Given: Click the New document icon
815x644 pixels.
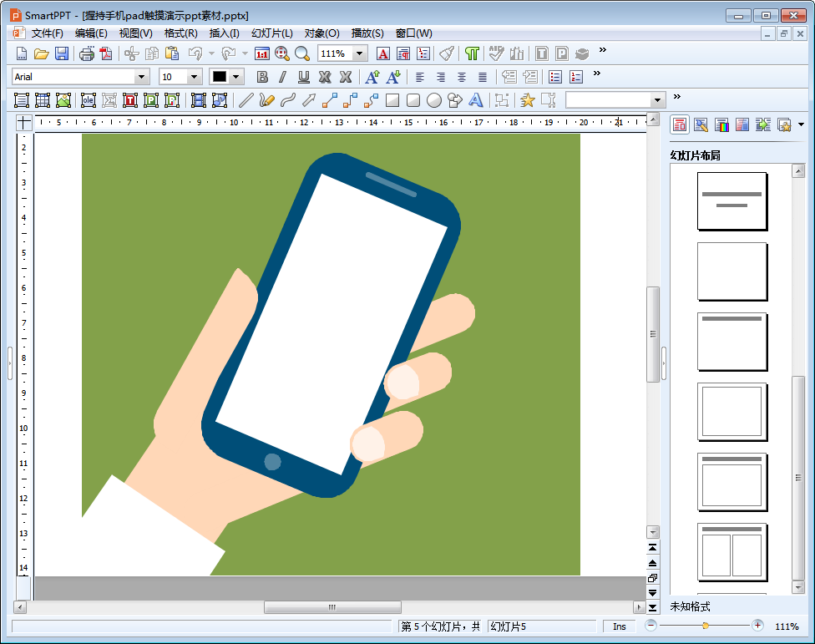Looking at the screenshot, I should point(22,53).
